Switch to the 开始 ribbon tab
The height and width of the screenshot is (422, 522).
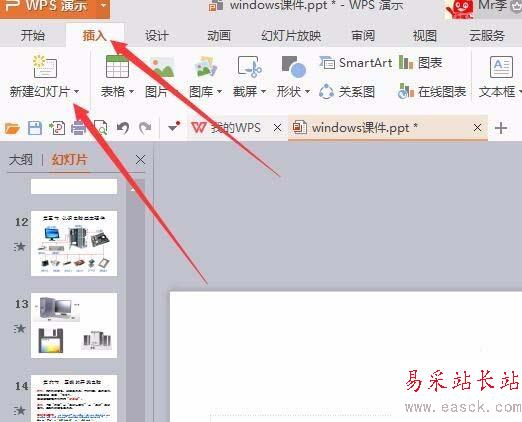point(33,35)
